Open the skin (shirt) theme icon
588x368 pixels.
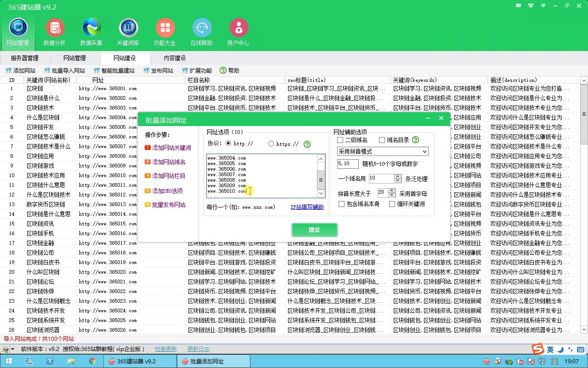click(531, 6)
